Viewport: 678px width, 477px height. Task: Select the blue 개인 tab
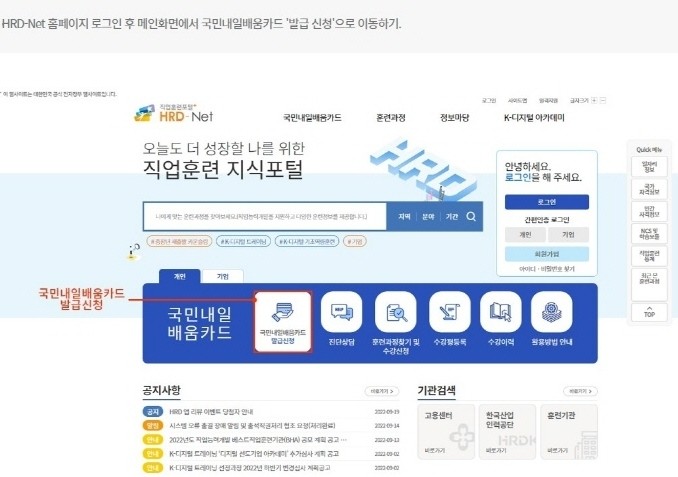pyautogui.click(x=179, y=276)
